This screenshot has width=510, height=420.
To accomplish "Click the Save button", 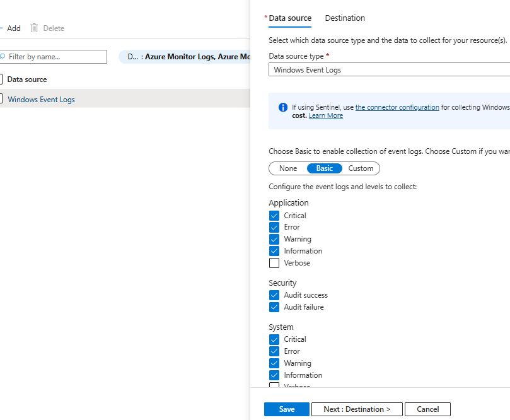I will 286,409.
